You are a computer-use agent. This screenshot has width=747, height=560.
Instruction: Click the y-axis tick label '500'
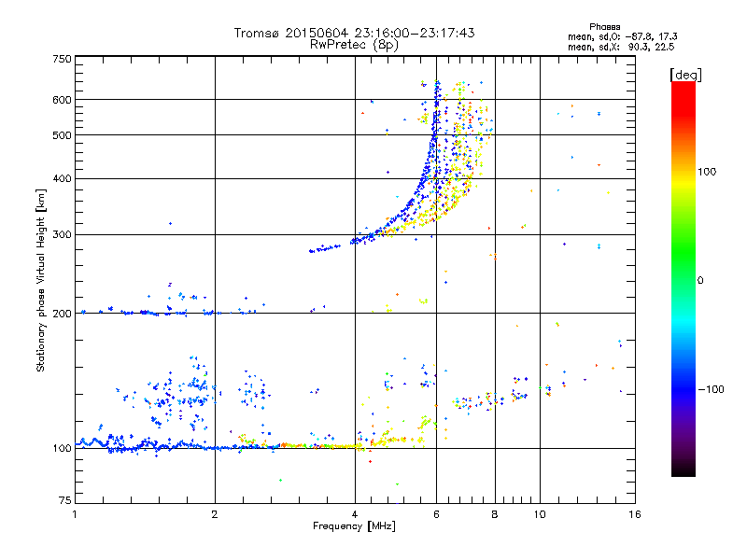point(62,135)
